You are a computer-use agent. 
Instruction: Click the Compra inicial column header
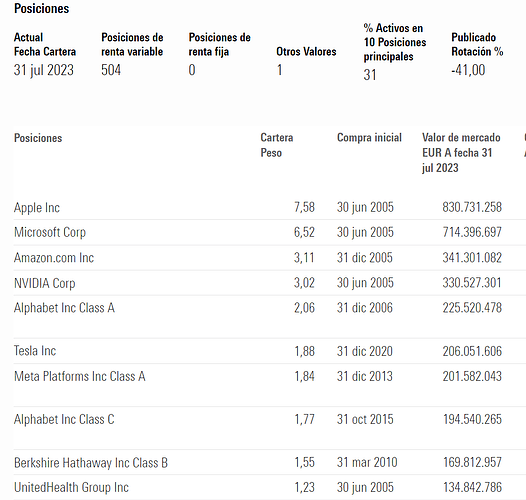[369, 138]
